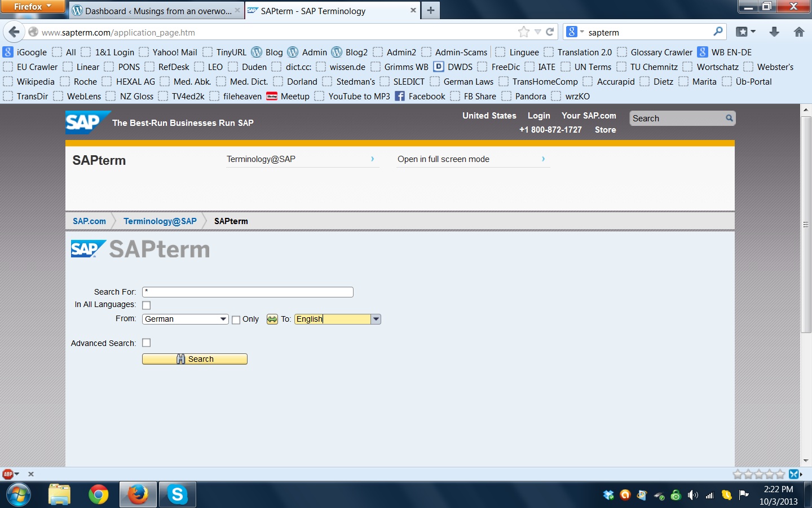
Task: Click the magnifier icon in SAP search box
Action: (729, 118)
